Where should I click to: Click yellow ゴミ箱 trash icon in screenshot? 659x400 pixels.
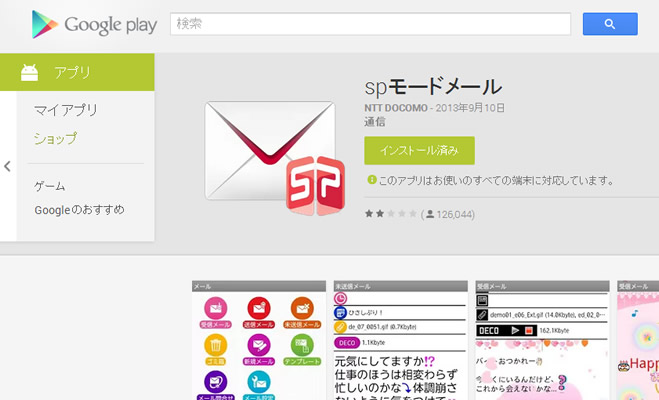[x=216, y=349]
